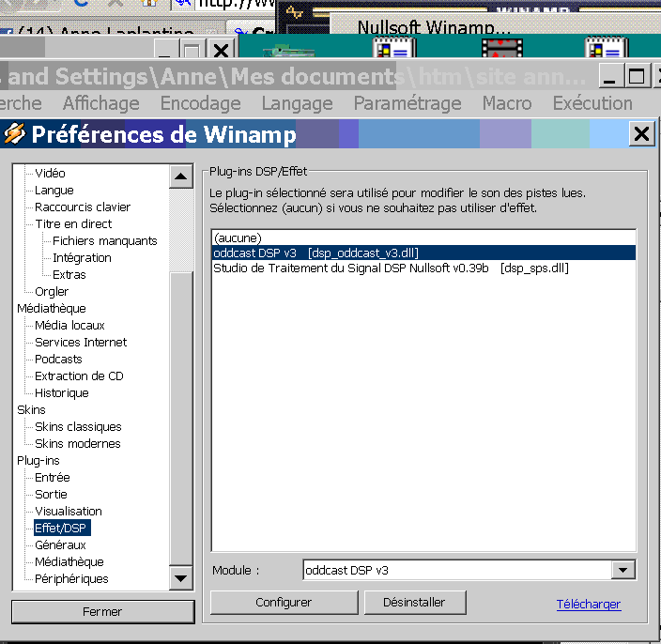Select Extraction de CD item
Image resolution: width=661 pixels, height=644 pixels.
click(79, 376)
